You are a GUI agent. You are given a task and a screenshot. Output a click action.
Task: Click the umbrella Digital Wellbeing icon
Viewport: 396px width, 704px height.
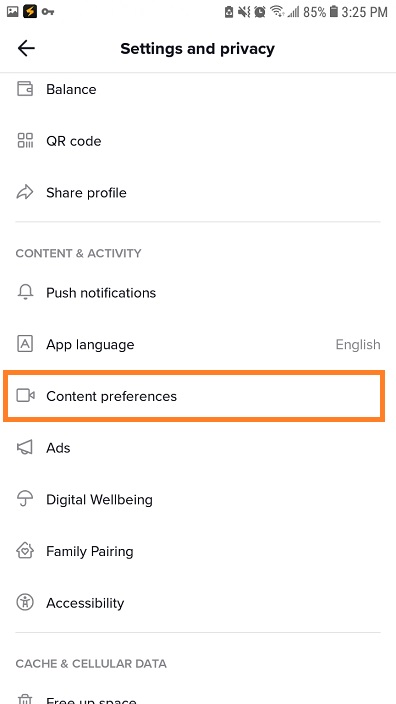pos(25,499)
